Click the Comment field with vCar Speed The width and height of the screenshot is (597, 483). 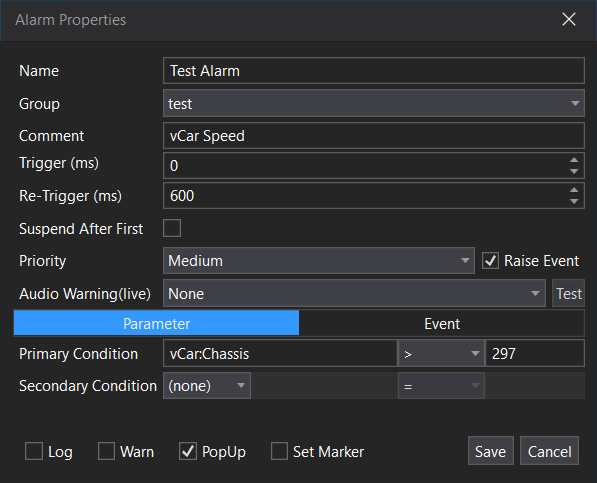374,135
